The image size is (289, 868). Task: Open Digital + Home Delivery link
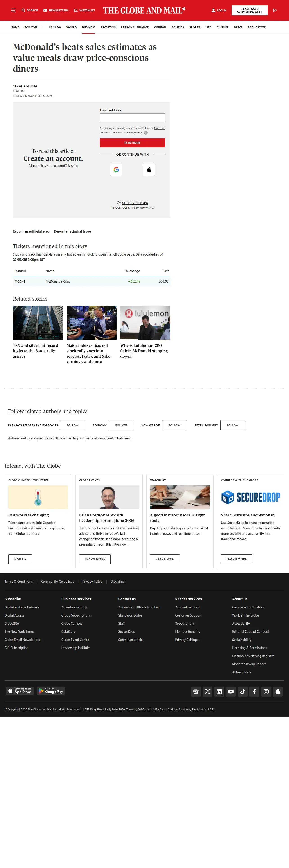tap(22, 607)
